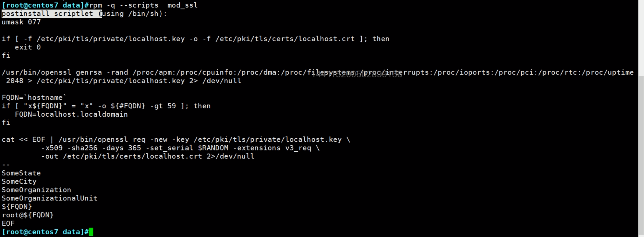
Task: Click the 'FQDN=`hostname`' line
Action: coord(34,98)
